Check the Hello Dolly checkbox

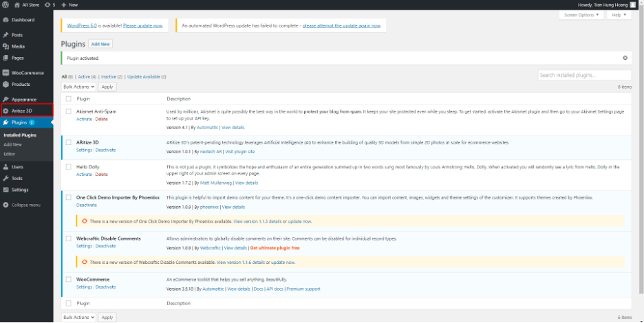point(69,166)
